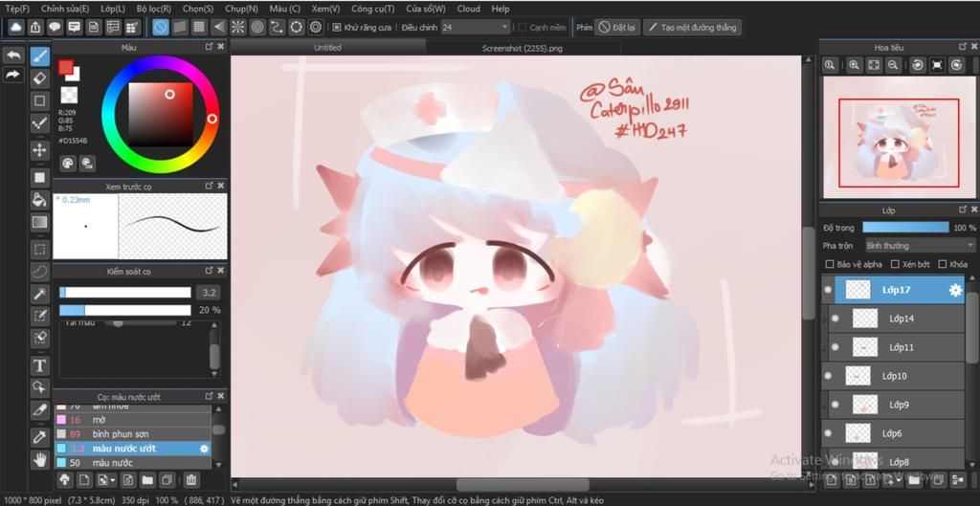Click the red foreground color swatch

pyautogui.click(x=65, y=68)
